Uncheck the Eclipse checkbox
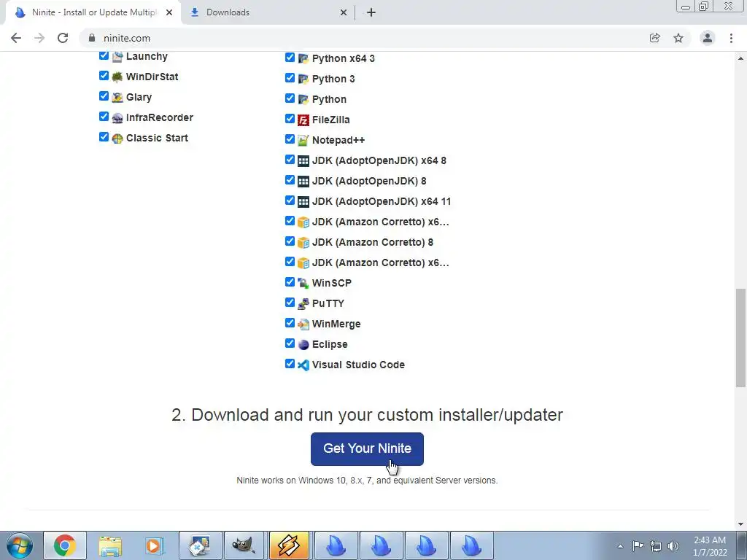This screenshot has height=560, width=747. pyautogui.click(x=290, y=343)
